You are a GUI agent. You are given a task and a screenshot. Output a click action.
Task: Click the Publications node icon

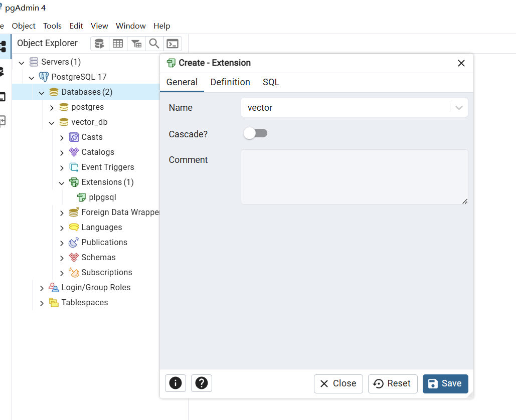coord(74,243)
